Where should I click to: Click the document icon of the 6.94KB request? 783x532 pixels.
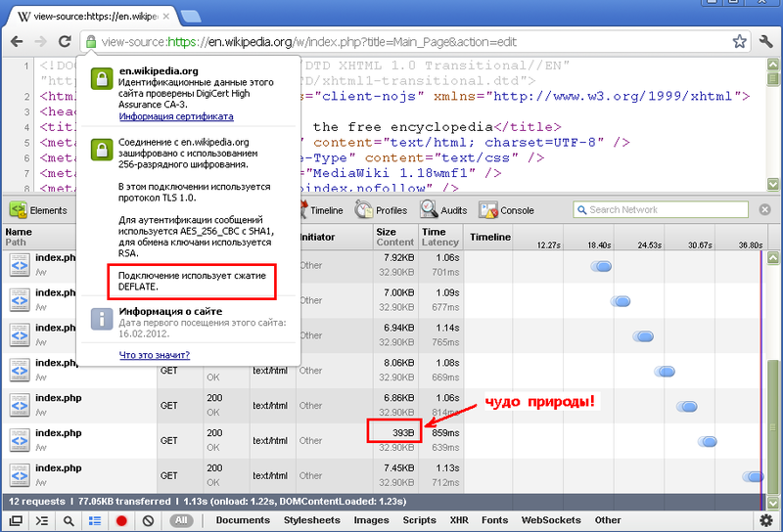point(20,335)
